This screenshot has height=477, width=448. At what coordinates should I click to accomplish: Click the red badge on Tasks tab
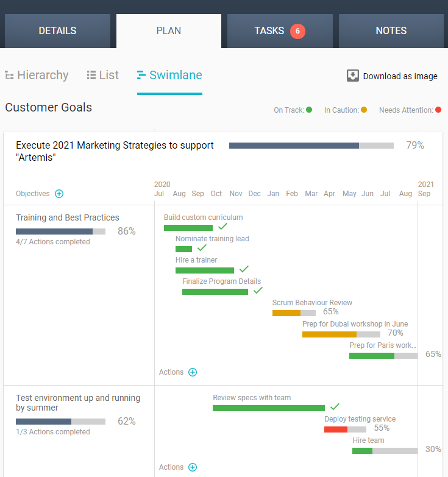click(297, 31)
